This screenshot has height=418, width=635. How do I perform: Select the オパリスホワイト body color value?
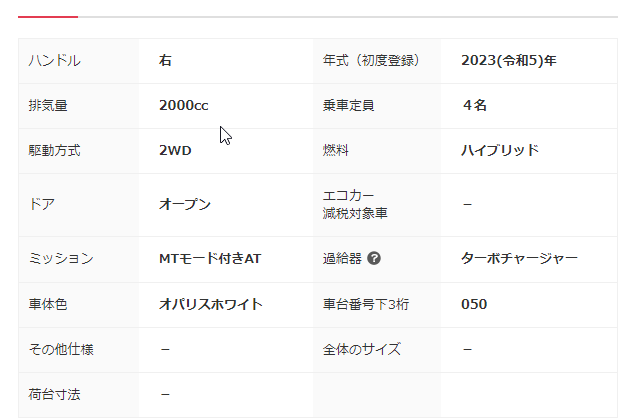[x=211, y=304]
